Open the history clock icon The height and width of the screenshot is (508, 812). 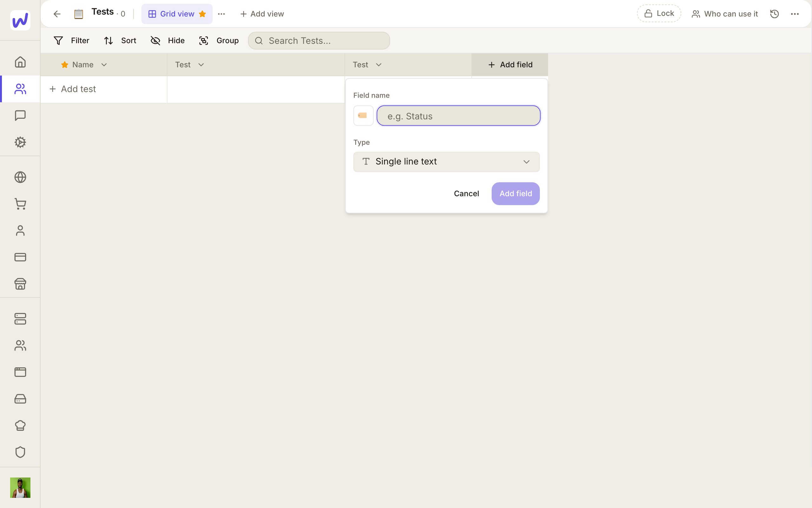click(x=775, y=14)
